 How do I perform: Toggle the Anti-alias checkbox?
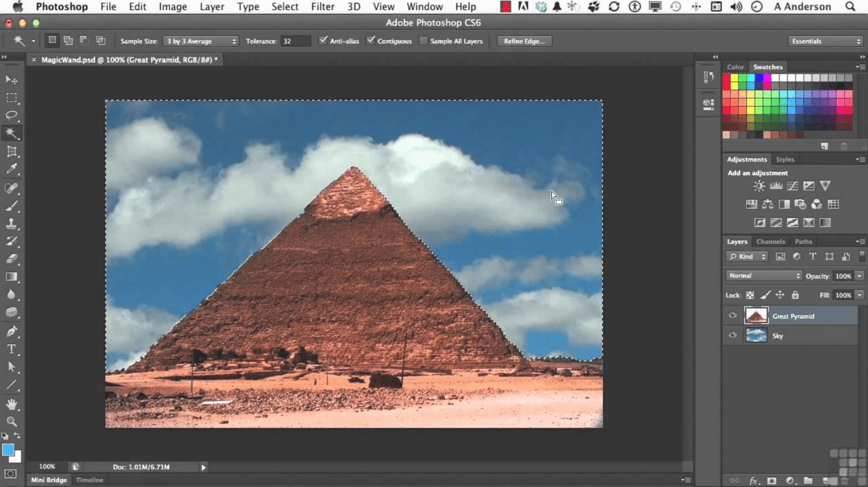[x=323, y=41]
